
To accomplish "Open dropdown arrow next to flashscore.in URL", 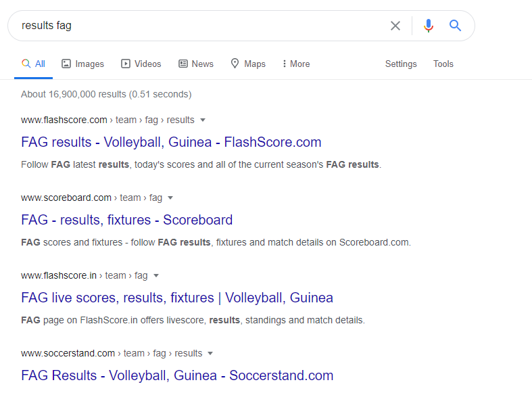I will click(x=156, y=275).
